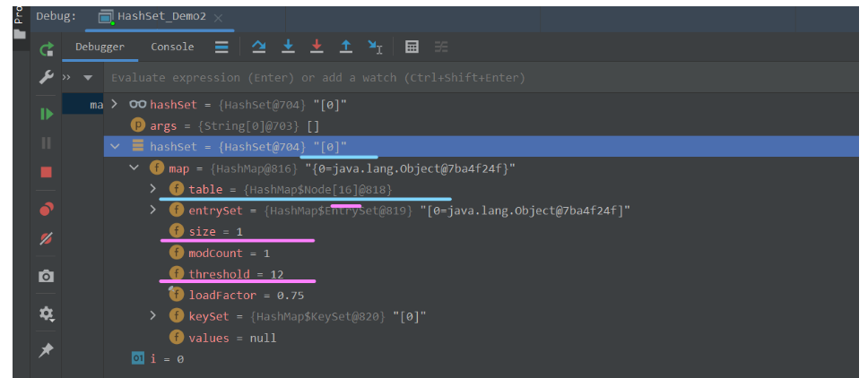Select the HashSet_Demo2 debug tab
The width and height of the screenshot is (868, 378).
click(x=160, y=17)
